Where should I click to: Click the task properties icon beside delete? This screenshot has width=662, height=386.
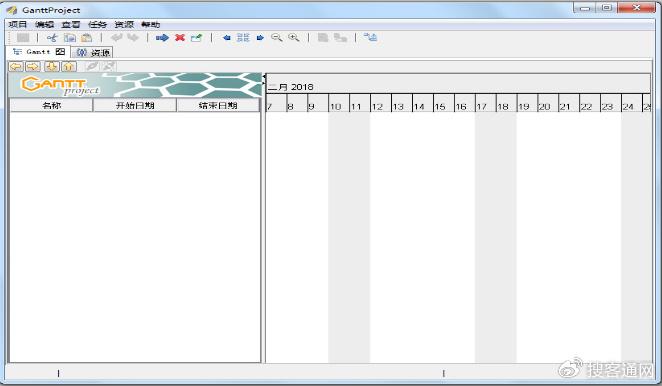(197, 38)
